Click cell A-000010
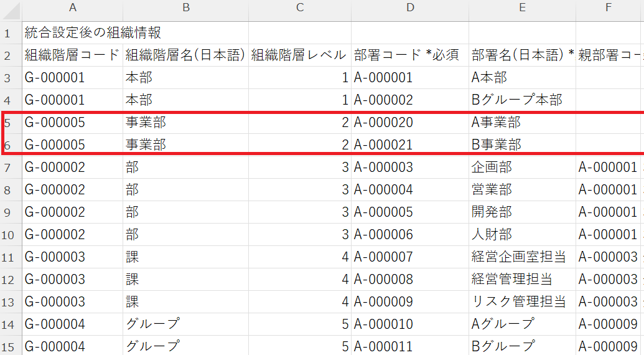The width and height of the screenshot is (644, 355). click(410, 324)
